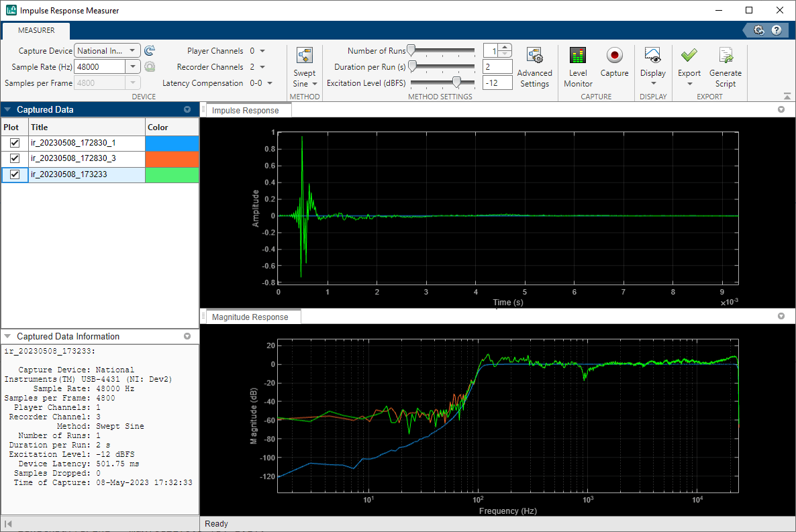Hide ir_20230508_173233 by unchecking its plot box
Image resolution: width=796 pixels, height=532 pixels.
click(15, 174)
